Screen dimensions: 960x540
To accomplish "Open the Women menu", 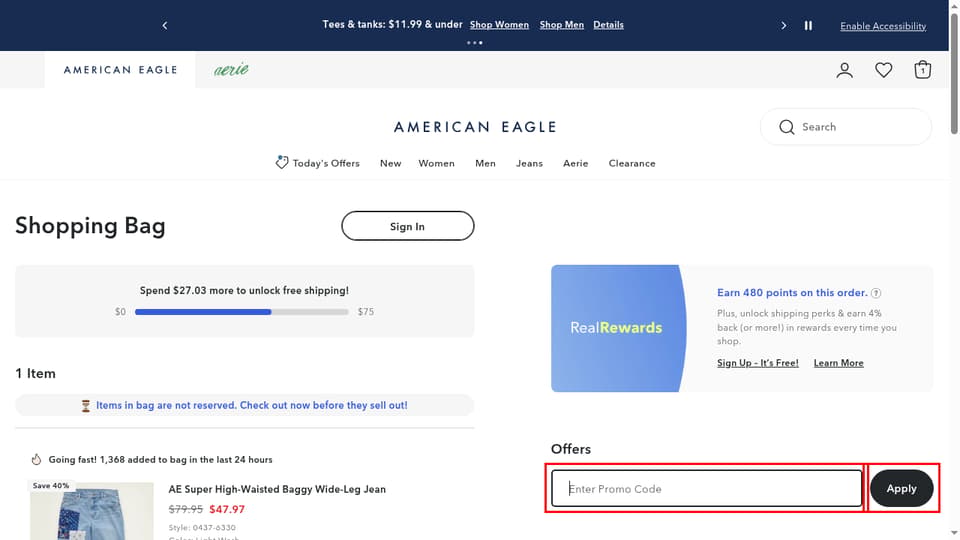I will [x=437, y=163].
